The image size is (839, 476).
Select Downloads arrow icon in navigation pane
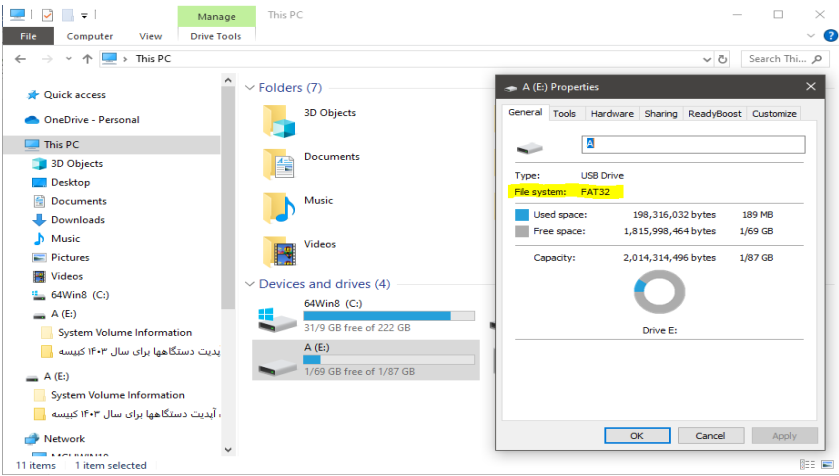39,220
